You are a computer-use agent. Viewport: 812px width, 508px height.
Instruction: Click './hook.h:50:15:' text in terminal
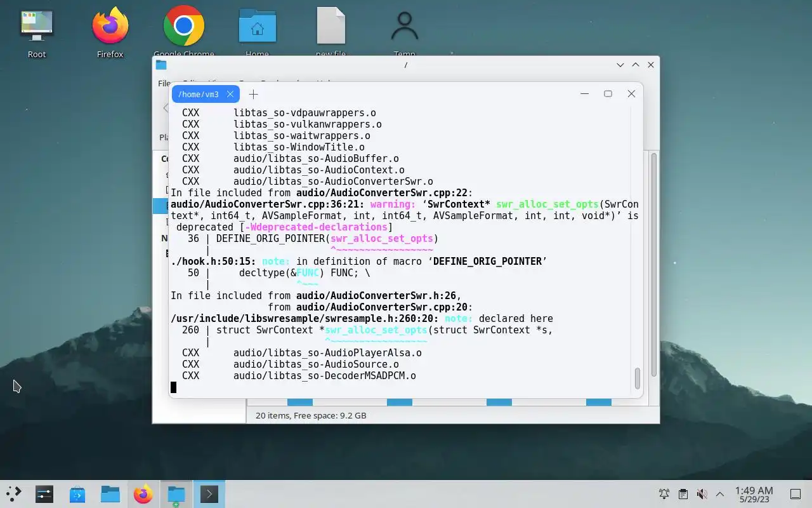214,262
